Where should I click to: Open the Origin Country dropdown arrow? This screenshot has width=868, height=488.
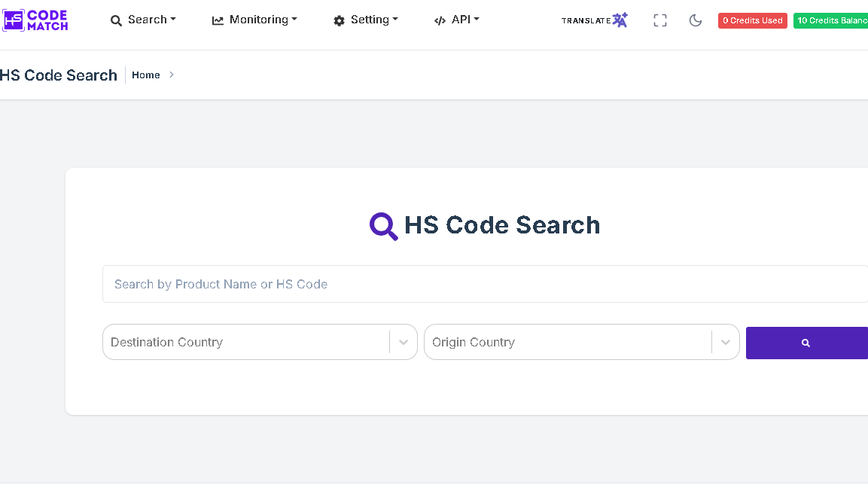click(x=725, y=342)
